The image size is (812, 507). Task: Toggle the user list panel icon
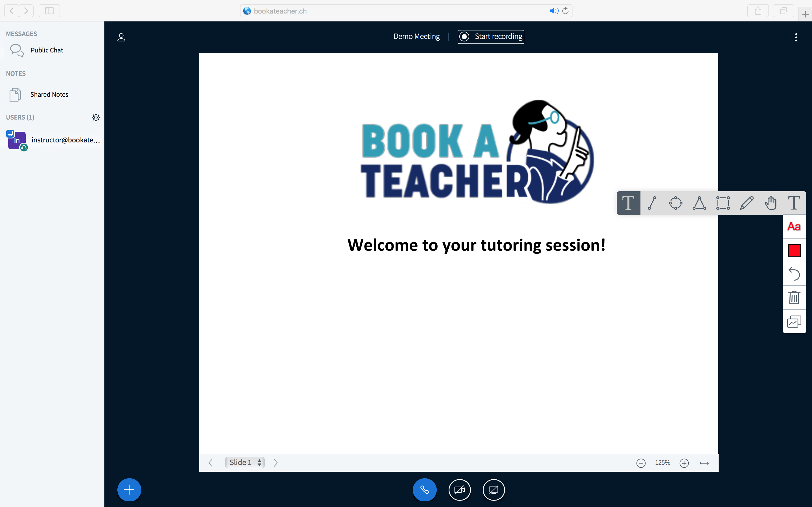[x=121, y=37]
